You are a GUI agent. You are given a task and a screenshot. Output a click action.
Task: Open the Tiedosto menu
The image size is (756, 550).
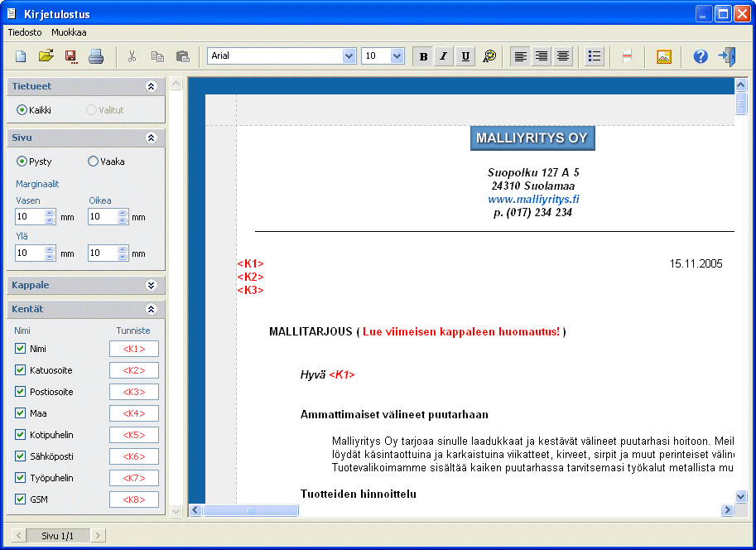click(25, 32)
